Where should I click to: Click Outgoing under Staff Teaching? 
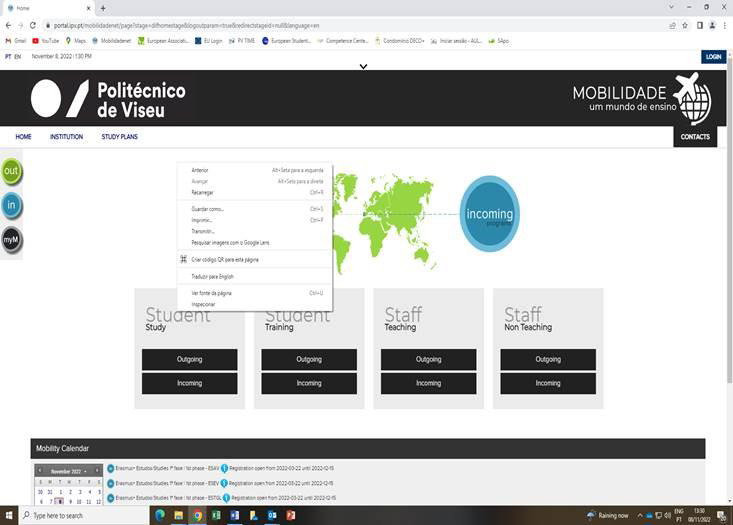pyautogui.click(x=428, y=359)
